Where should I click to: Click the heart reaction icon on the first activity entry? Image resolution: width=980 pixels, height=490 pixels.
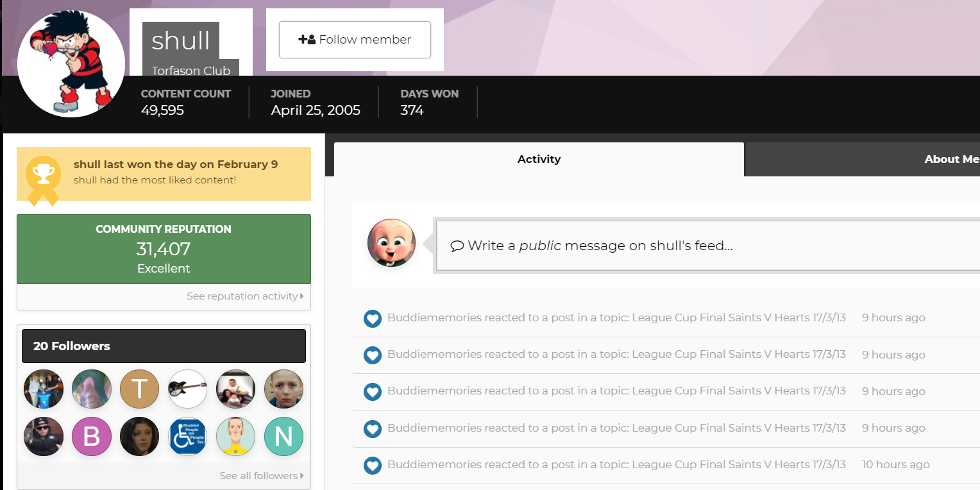373,318
